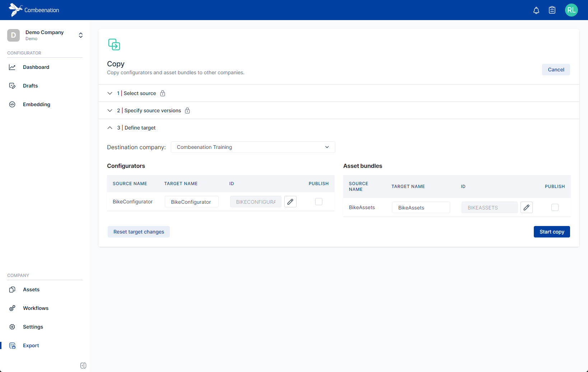Enable publish for BikeAssets bundle
This screenshot has height=372, width=588.
[x=555, y=207]
